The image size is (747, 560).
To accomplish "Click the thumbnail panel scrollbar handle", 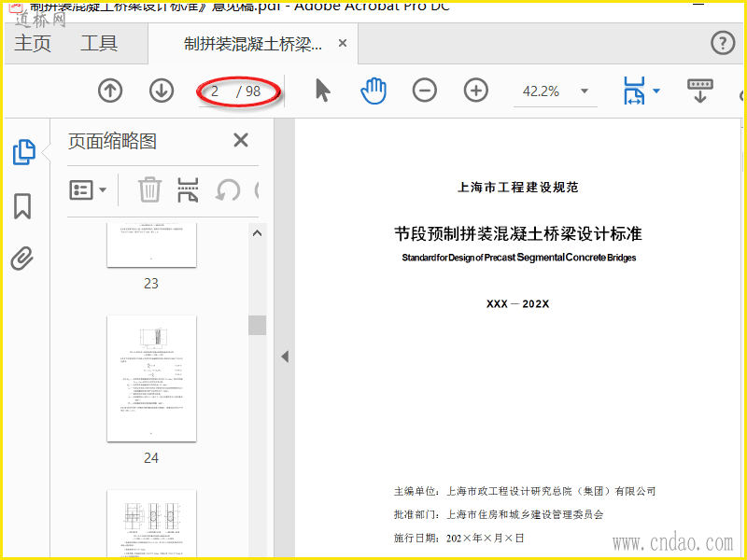I will [x=258, y=325].
